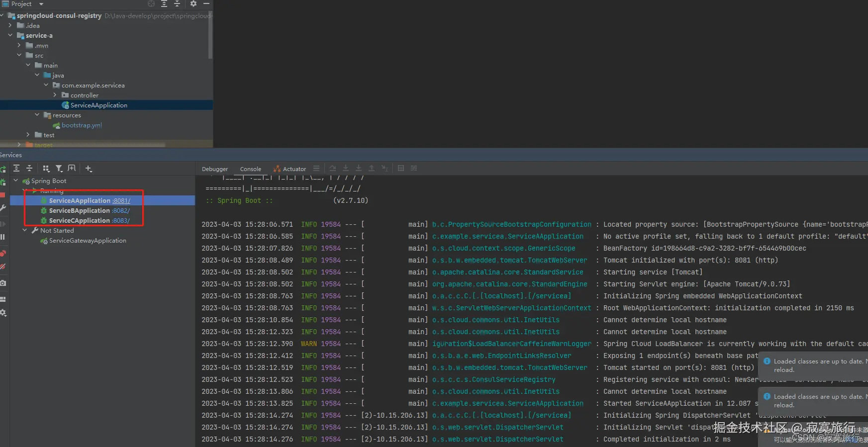This screenshot has height=447, width=868.
Task: Click Trace Current Stream Chain icon
Action: [414, 169]
